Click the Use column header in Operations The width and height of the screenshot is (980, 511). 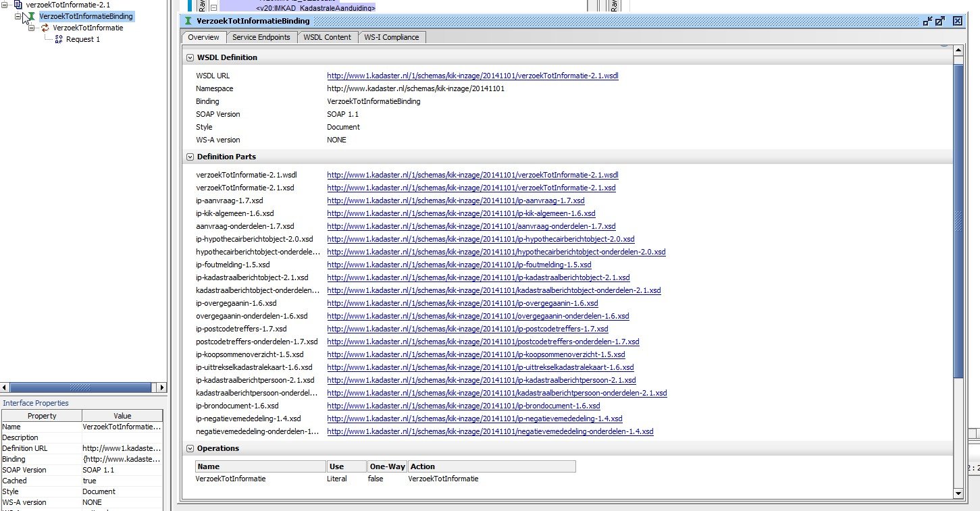click(x=346, y=466)
